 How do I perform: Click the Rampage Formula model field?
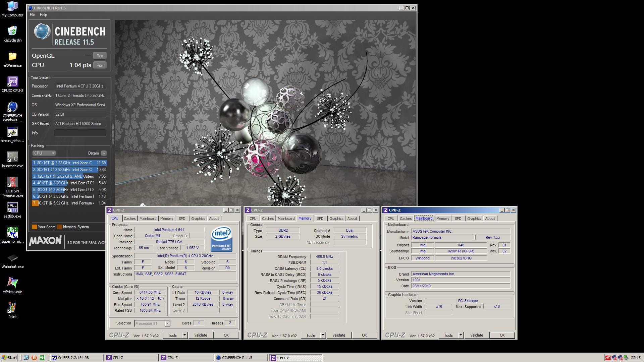tap(442, 238)
